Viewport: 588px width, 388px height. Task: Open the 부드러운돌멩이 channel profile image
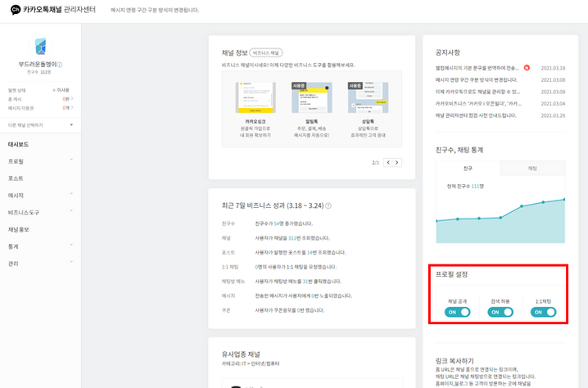click(x=40, y=47)
